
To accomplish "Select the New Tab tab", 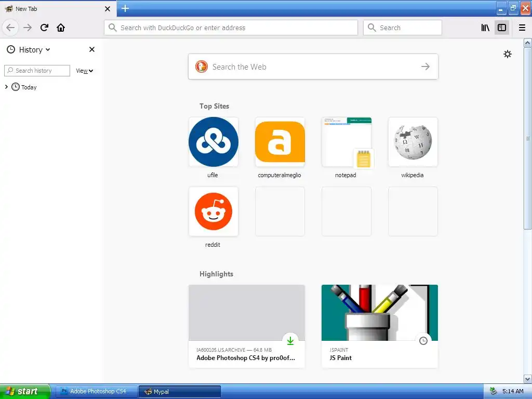I will [x=58, y=9].
